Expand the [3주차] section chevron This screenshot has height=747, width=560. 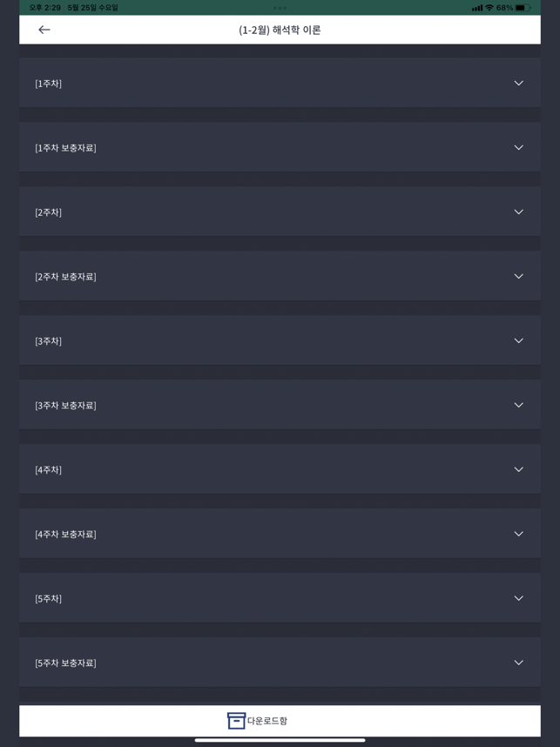518,340
